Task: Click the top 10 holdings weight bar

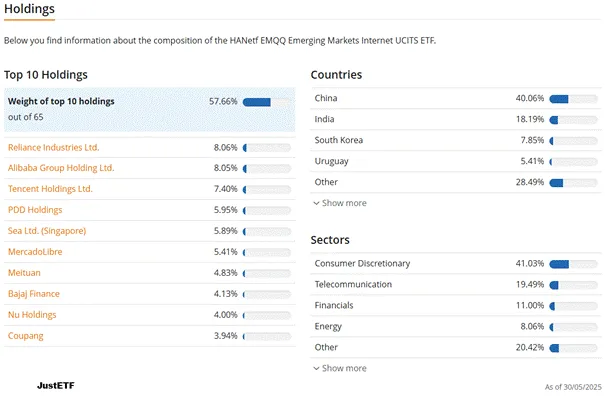Action: pos(267,102)
